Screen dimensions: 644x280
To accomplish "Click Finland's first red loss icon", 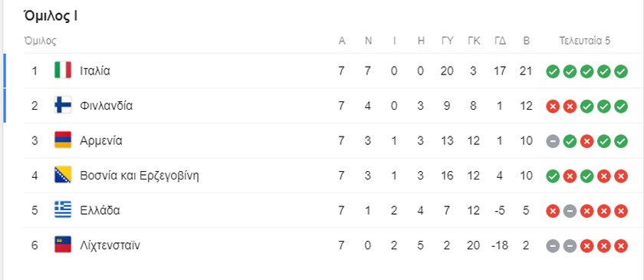I will pyautogui.click(x=553, y=107).
